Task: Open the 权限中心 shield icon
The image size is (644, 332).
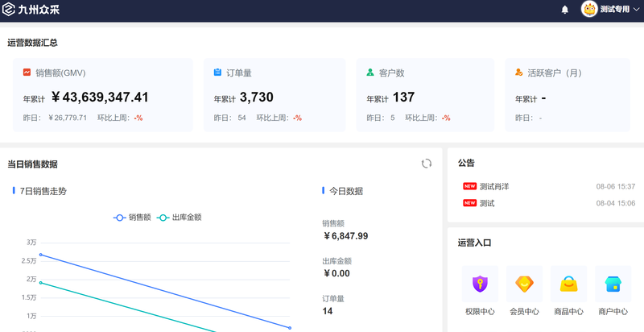Action: (480, 284)
